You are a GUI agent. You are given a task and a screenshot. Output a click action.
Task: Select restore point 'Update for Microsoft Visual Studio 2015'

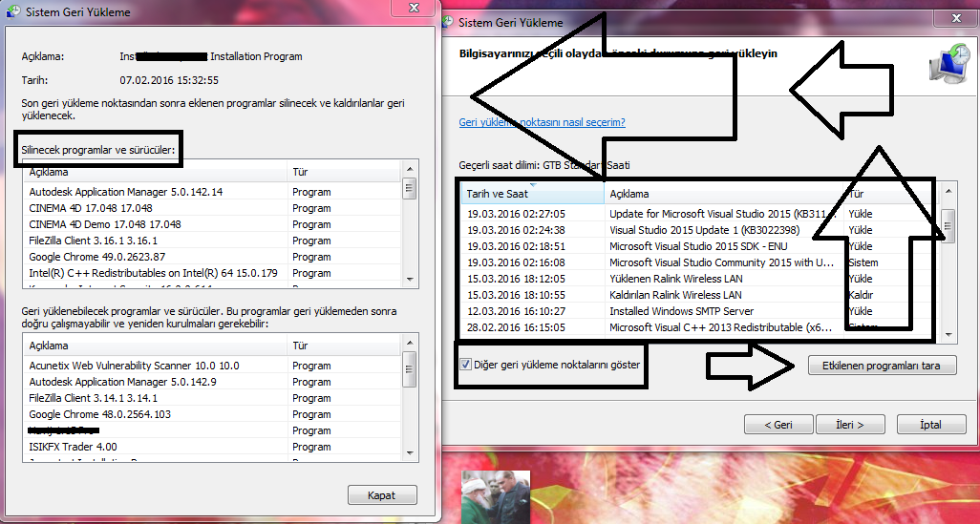pos(699,214)
